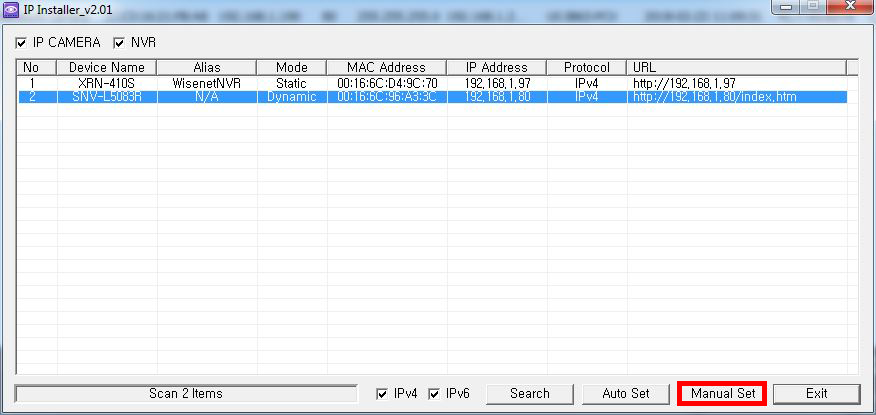Select the XRN-410S device row

click(432, 84)
